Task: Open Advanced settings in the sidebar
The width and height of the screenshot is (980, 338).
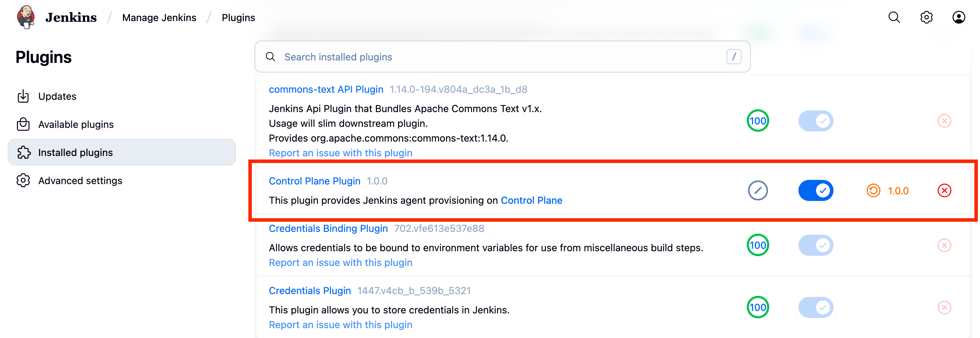Action: tap(122, 181)
